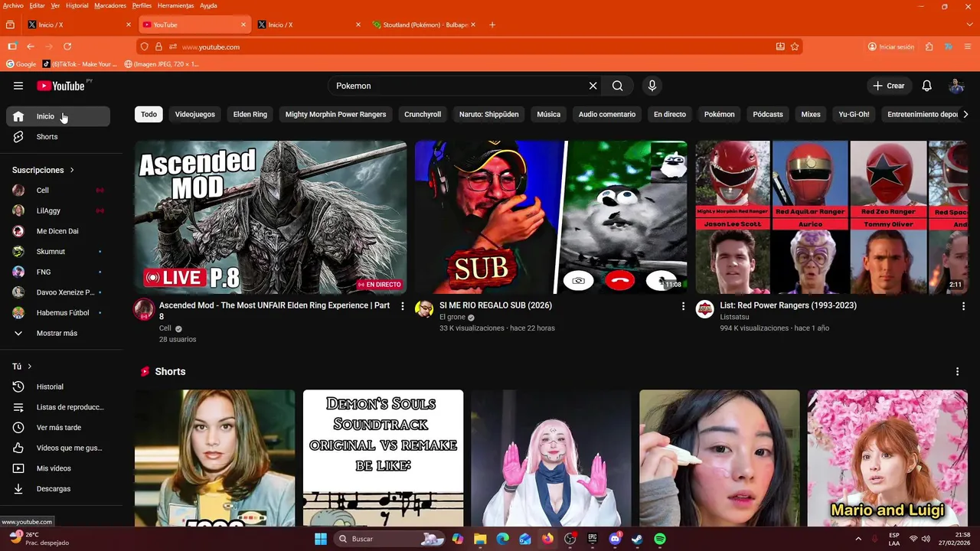This screenshot has width=980, height=551.
Task: Open TikTok bookmark in bookmarks bar
Action: click(x=80, y=64)
